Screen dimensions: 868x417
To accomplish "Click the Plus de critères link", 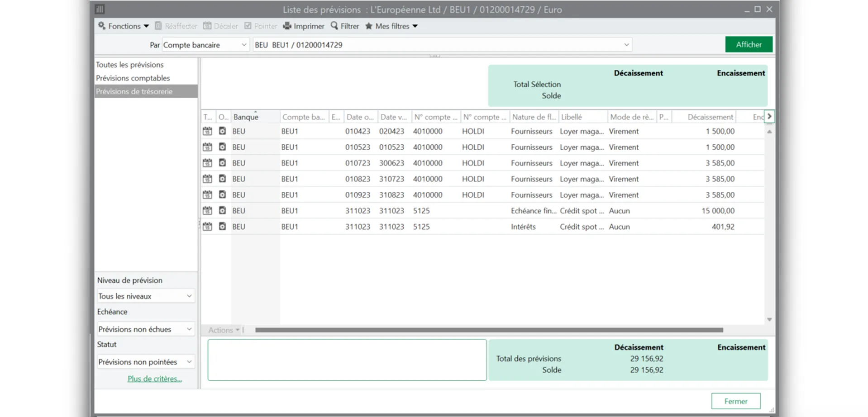I will pyautogui.click(x=155, y=379).
